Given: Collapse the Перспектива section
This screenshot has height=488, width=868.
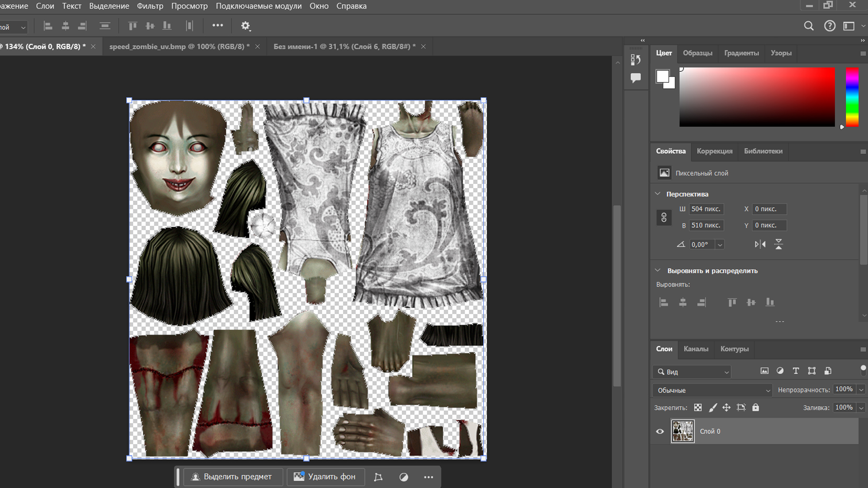Looking at the screenshot, I should pyautogui.click(x=658, y=194).
